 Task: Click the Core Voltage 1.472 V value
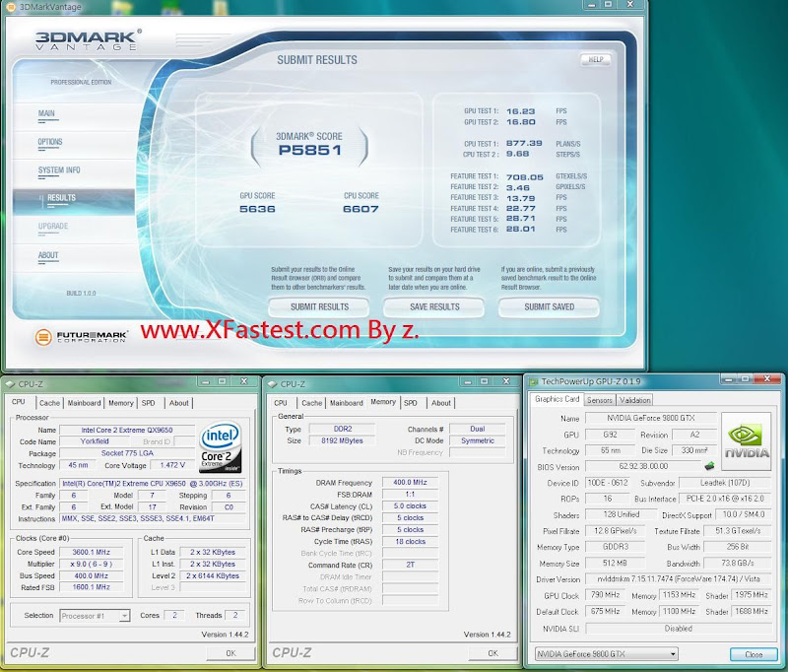point(172,465)
